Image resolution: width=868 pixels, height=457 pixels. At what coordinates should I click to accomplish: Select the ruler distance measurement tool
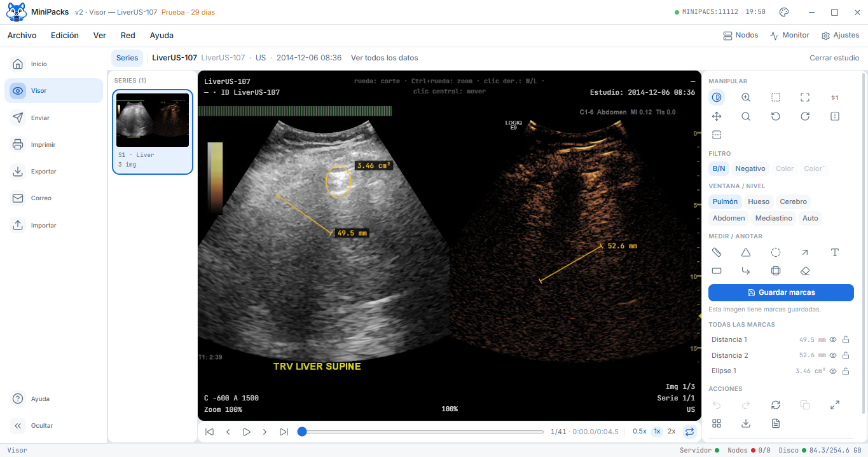[717, 252]
